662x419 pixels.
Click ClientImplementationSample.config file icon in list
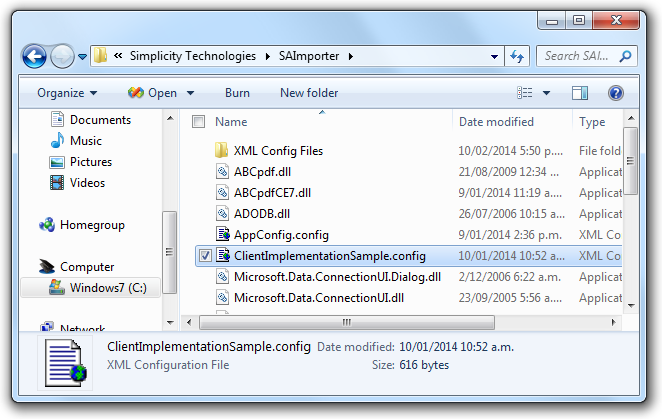222,256
